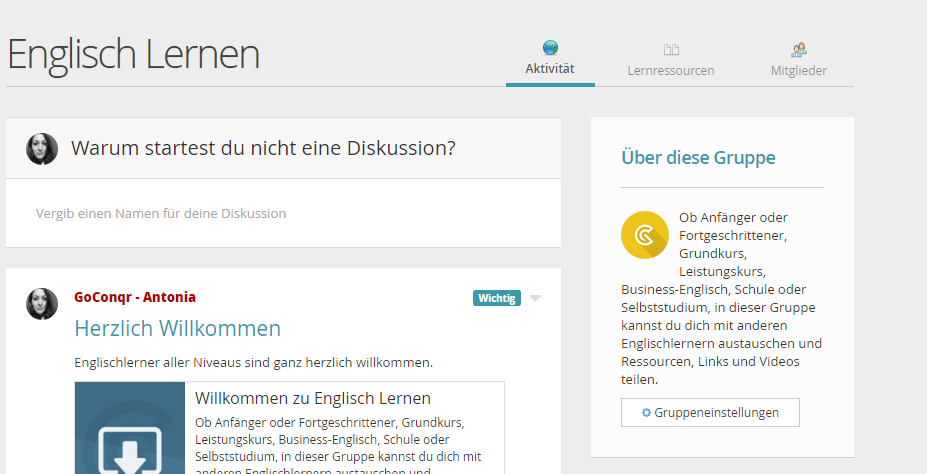927x474 pixels.
Task: Click the people icon above Mitglieder
Action: pyautogui.click(x=799, y=49)
